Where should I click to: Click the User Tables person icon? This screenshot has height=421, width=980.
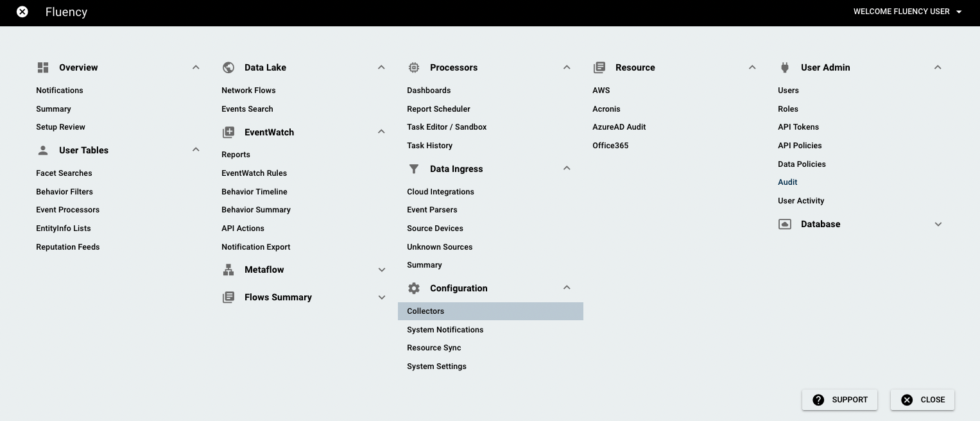click(43, 150)
